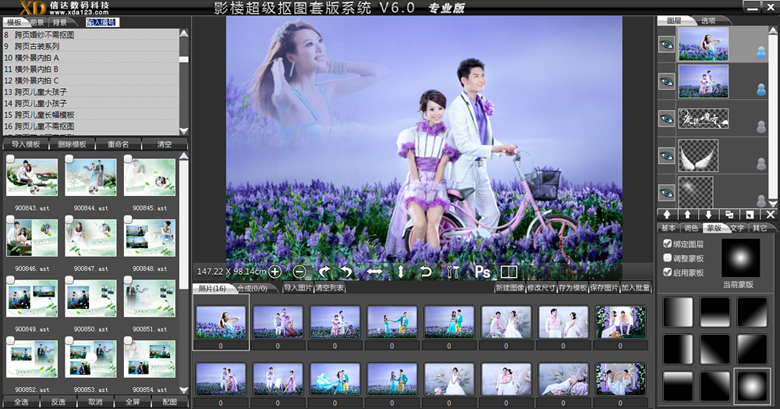
Task: Uncheck 绑定图层 checkbox
Action: [x=668, y=243]
